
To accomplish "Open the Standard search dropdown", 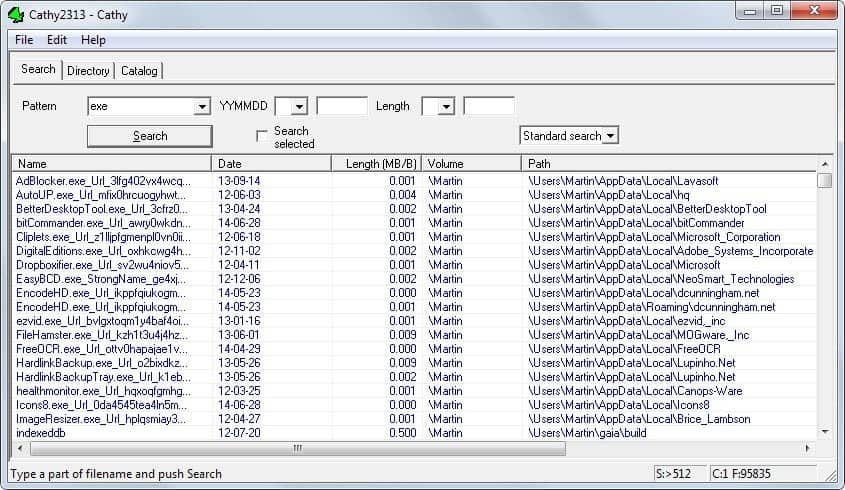I will click(610, 136).
